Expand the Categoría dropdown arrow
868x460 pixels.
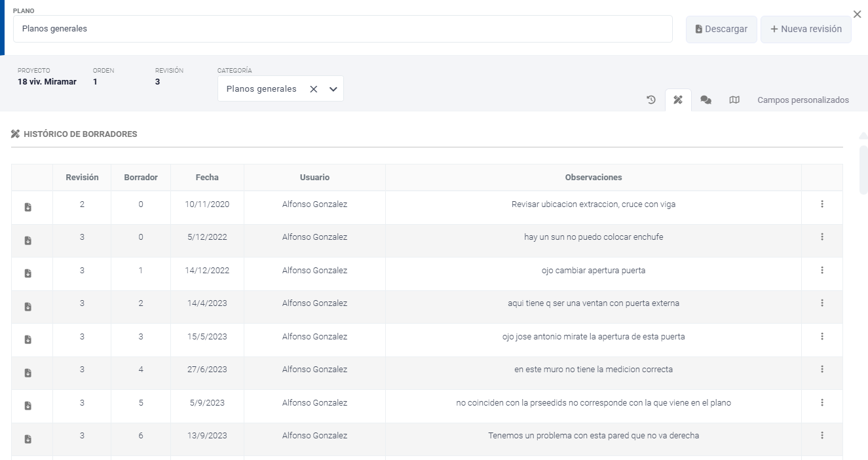click(x=333, y=89)
